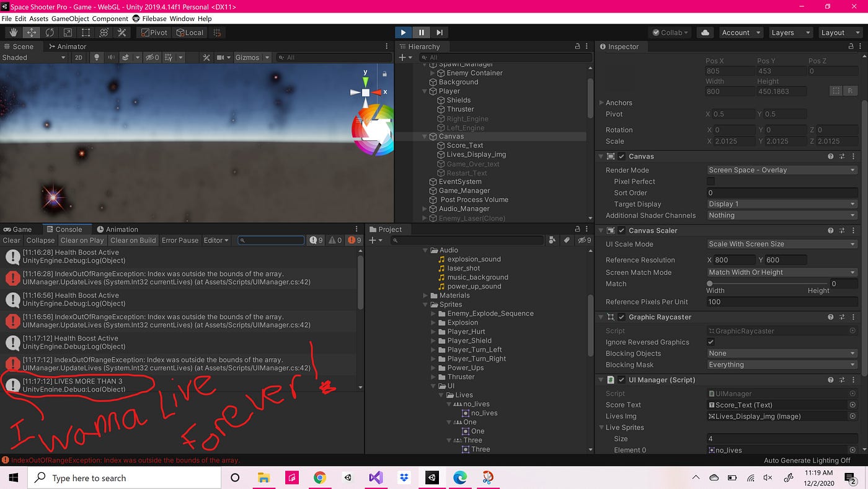This screenshot has height=489, width=868.
Task: Open the Layers dropdown
Action: point(790,32)
